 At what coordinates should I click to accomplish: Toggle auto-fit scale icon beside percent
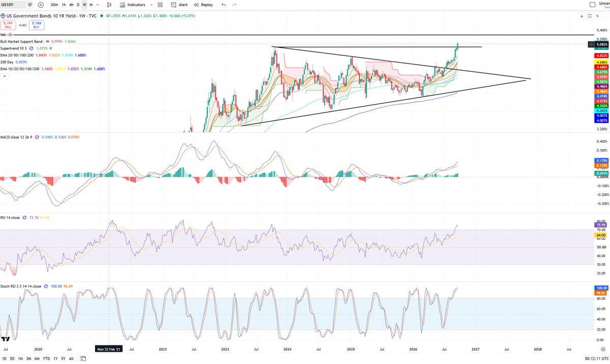tap(590, 16)
